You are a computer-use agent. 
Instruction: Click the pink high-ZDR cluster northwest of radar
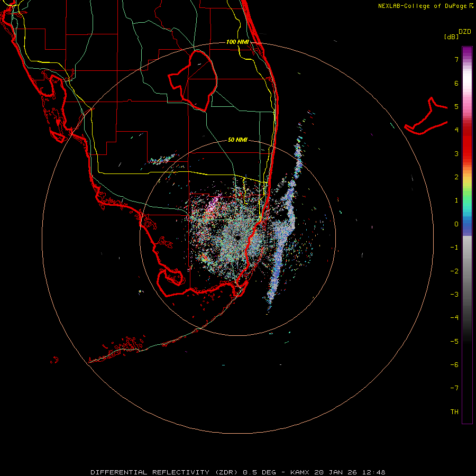click(x=214, y=205)
